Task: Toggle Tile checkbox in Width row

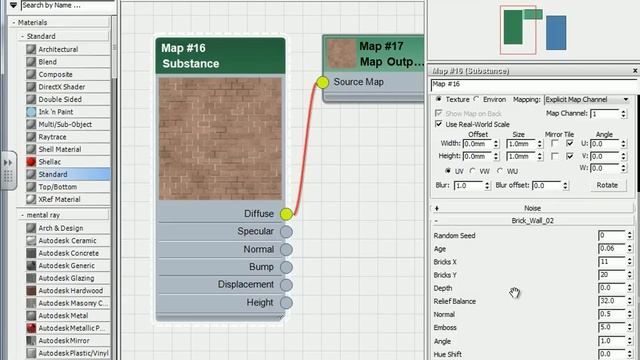Action: pyautogui.click(x=570, y=143)
